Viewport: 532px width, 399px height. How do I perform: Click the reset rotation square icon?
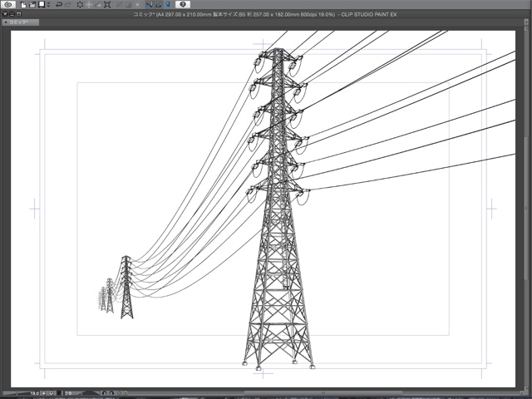coord(59,393)
